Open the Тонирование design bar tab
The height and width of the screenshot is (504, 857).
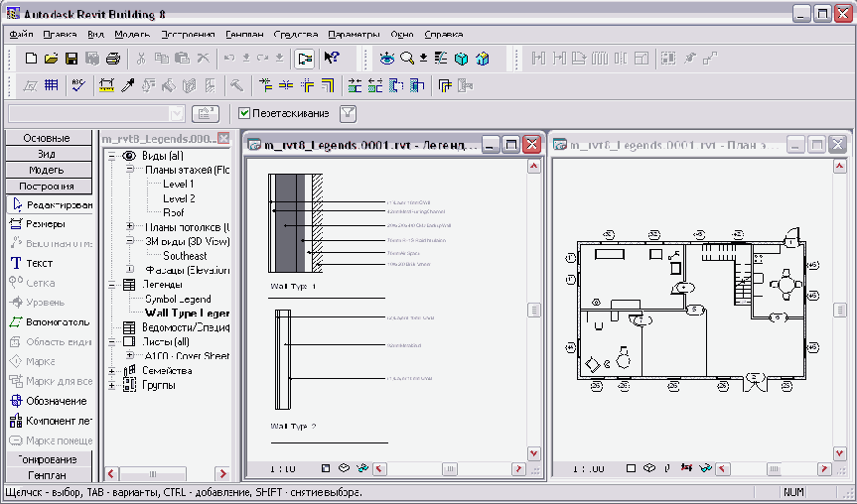pos(47,459)
